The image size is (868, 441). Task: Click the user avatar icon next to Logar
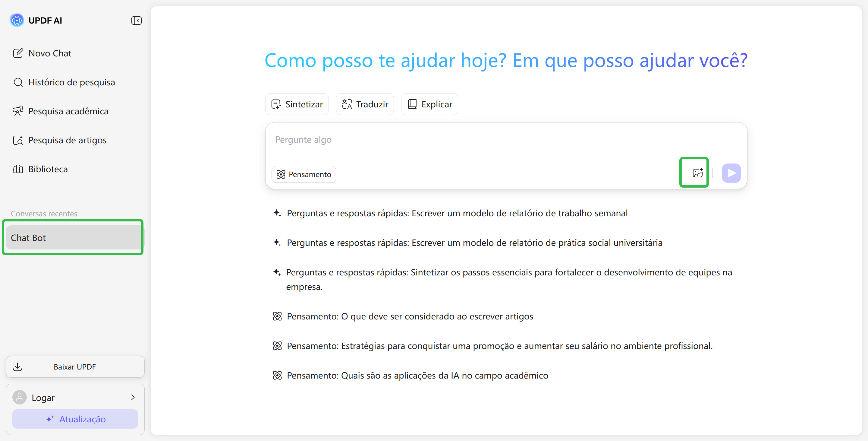click(20, 398)
